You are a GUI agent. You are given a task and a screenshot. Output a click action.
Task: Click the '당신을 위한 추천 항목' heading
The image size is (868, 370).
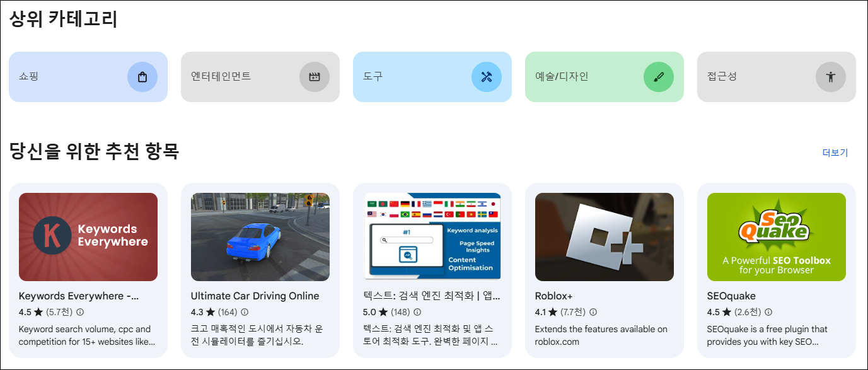pyautogui.click(x=95, y=151)
